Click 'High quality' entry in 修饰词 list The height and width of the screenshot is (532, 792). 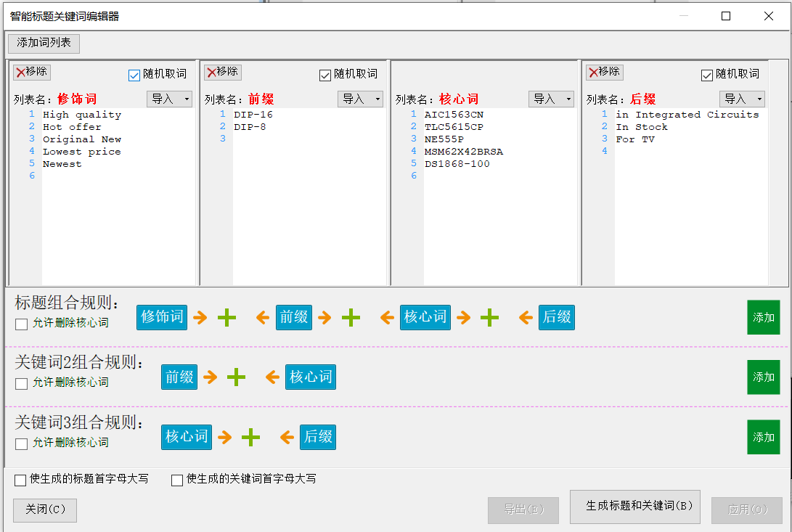click(x=82, y=115)
